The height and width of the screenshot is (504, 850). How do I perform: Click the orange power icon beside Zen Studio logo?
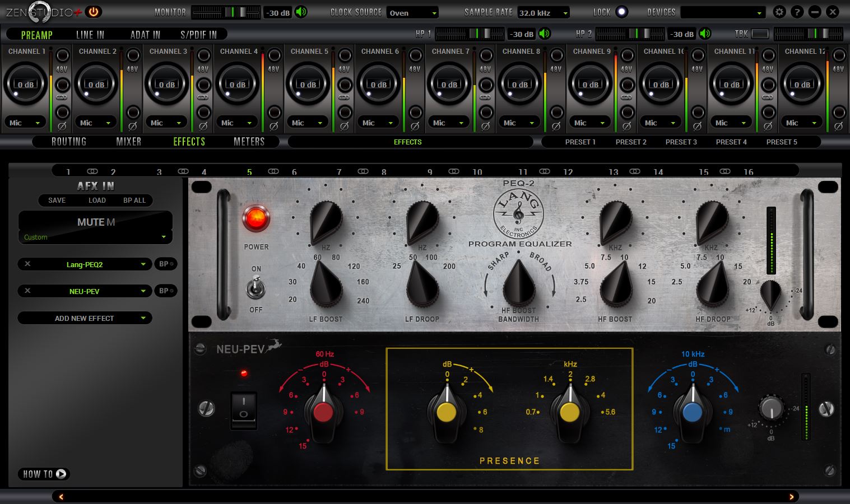pyautogui.click(x=94, y=12)
